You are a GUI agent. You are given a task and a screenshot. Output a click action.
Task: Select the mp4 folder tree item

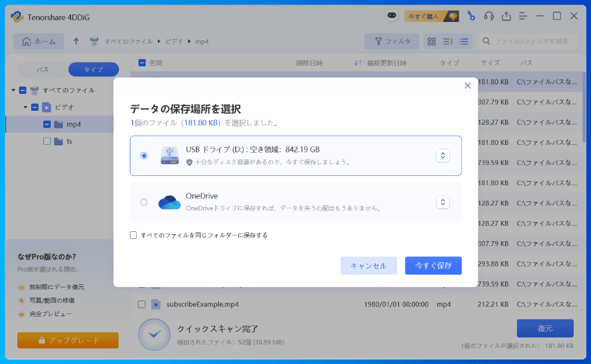click(x=59, y=125)
